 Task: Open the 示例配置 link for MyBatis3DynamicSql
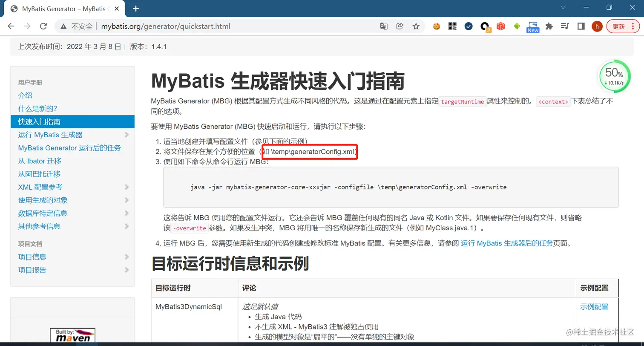(594, 307)
